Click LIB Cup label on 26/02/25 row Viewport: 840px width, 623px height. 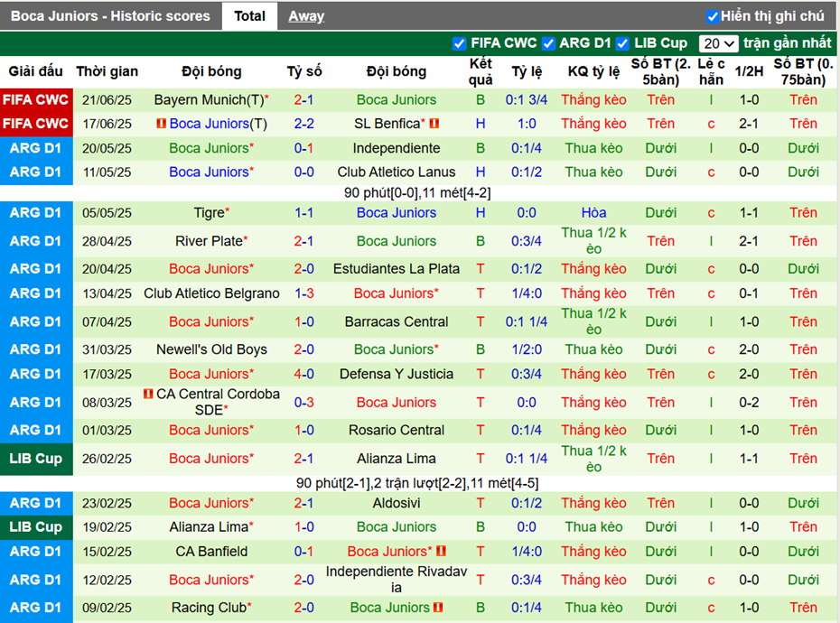[36, 459]
